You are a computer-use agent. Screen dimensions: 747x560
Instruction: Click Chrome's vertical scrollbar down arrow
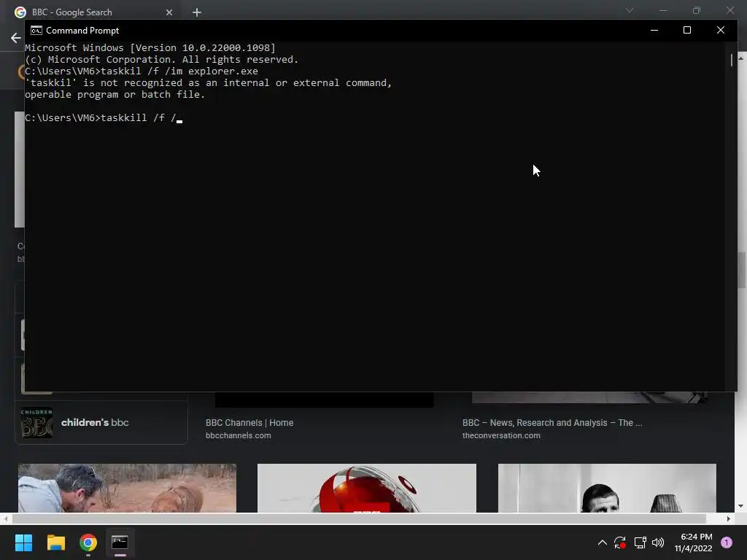pyautogui.click(x=741, y=506)
